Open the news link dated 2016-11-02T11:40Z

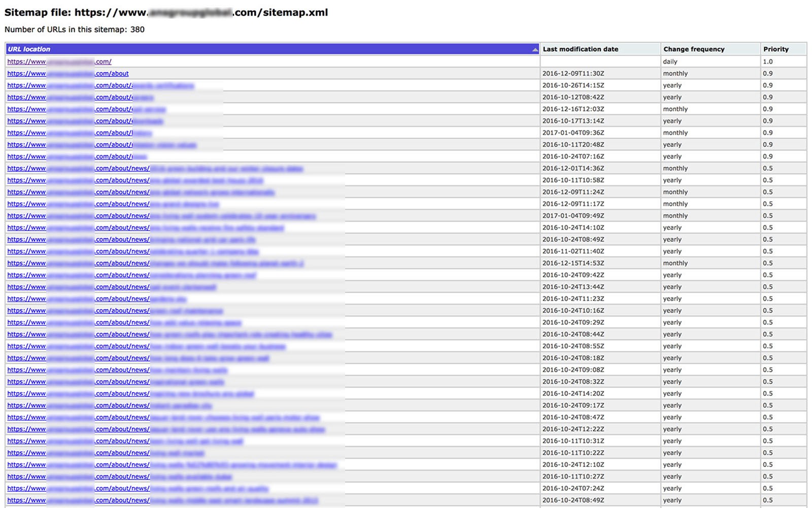133,251
